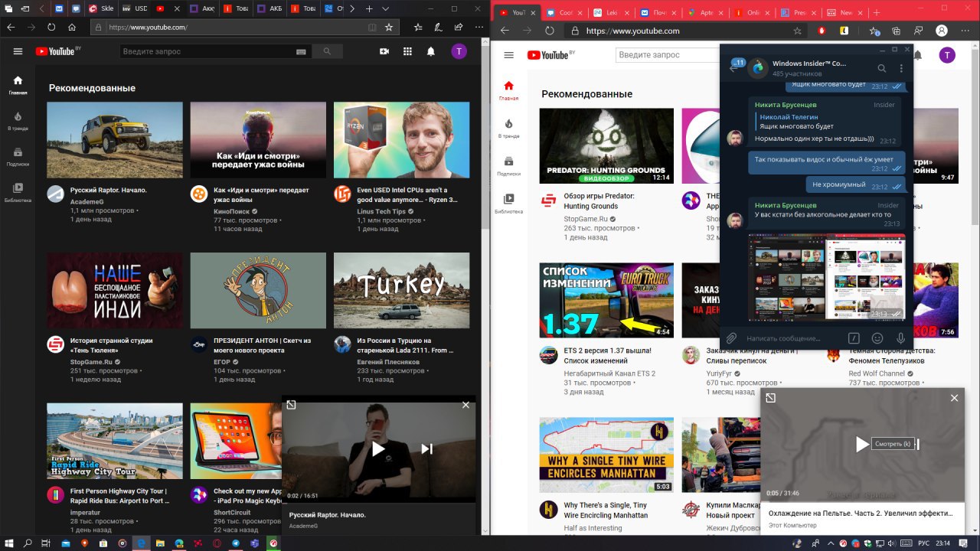
Task: Open on-screen keyboard icon in left search box
Action: tap(302, 51)
